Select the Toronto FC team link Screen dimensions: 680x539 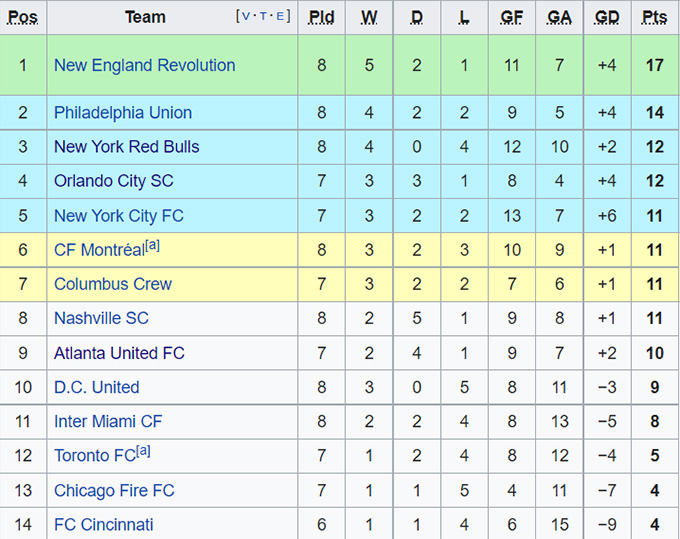coord(94,456)
